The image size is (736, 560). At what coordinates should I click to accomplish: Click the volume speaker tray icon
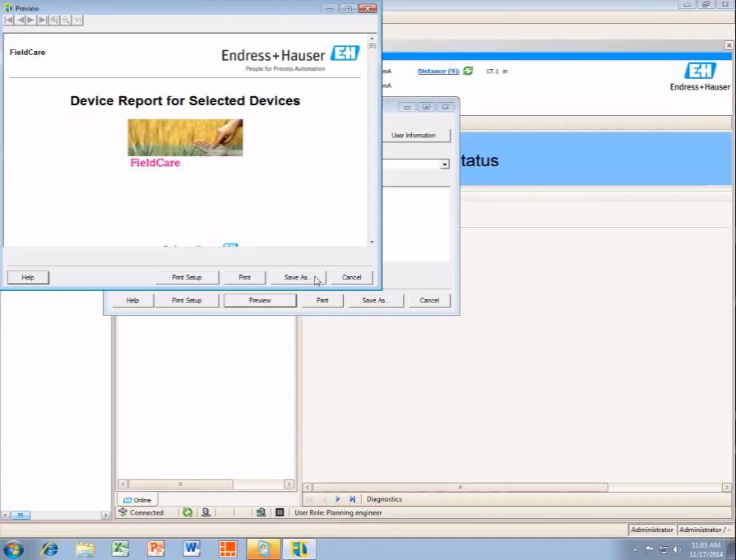pyautogui.click(x=677, y=549)
